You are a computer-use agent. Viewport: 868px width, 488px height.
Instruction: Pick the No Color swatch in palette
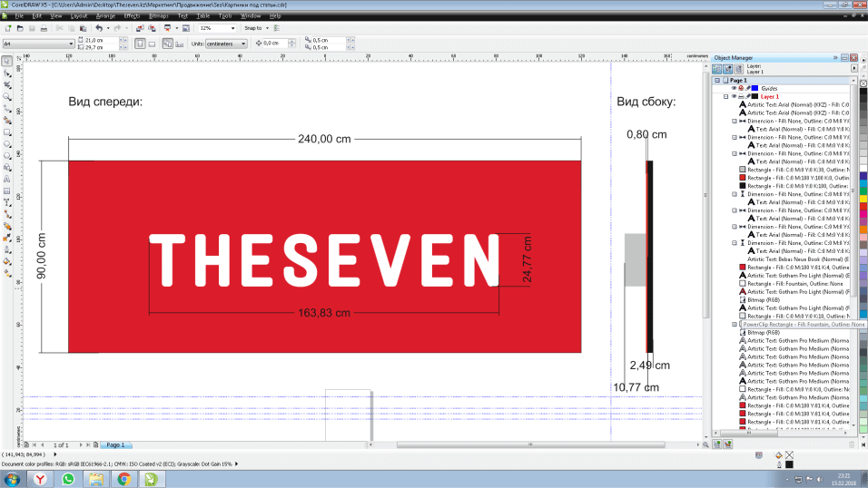point(863,83)
